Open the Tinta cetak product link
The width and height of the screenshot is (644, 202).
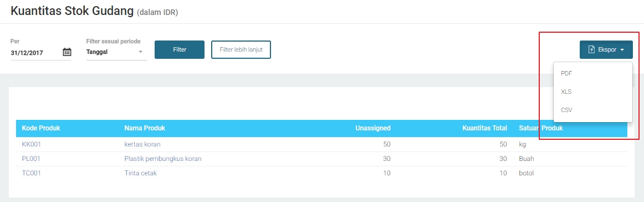click(x=140, y=173)
